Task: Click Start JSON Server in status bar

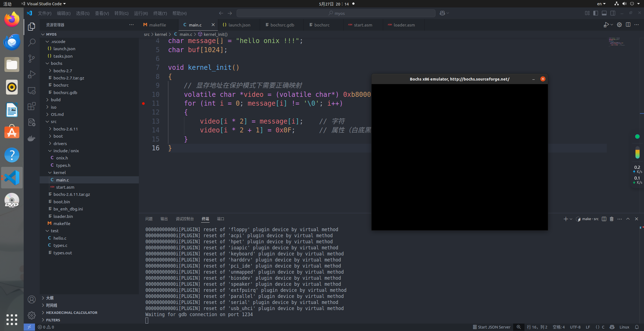Action: tap(491, 327)
